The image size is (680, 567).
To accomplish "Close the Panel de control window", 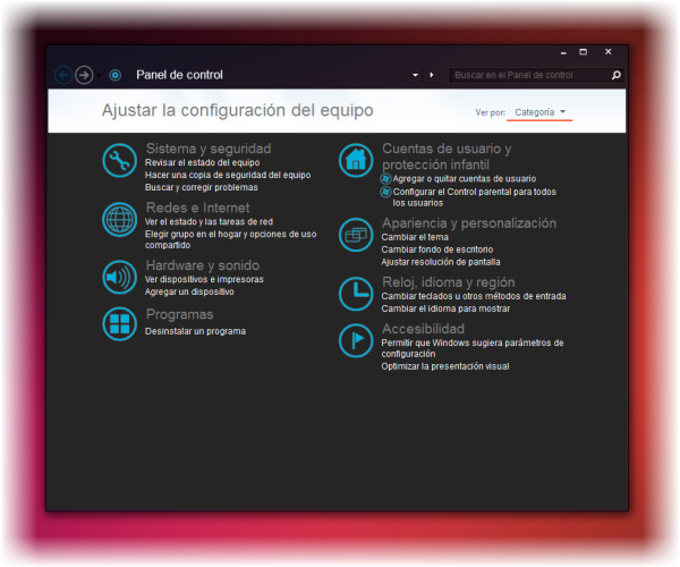I will (x=608, y=52).
